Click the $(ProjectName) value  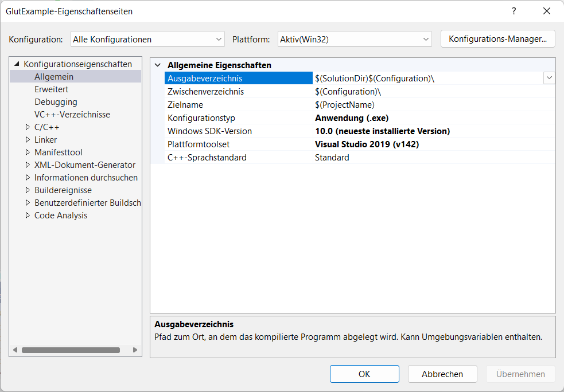click(345, 104)
